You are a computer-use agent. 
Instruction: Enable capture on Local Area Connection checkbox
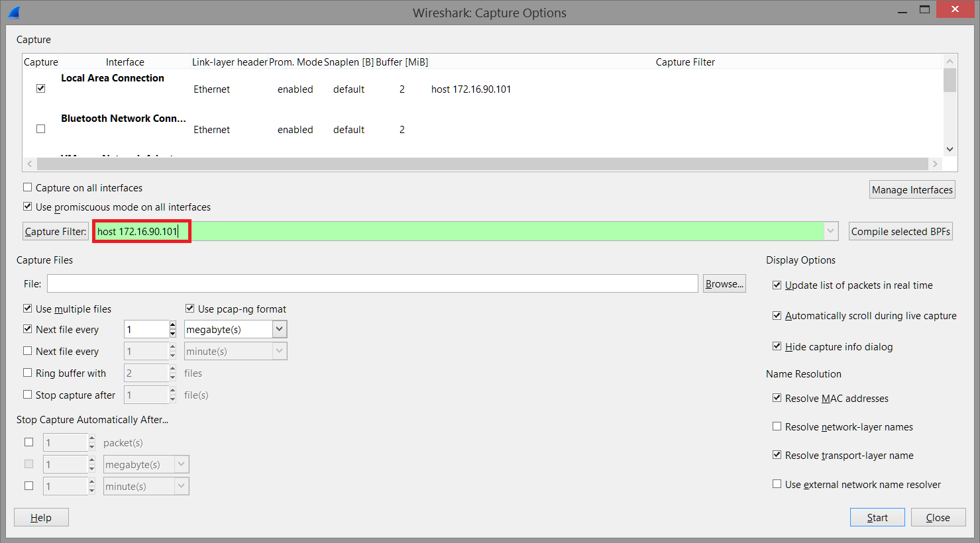point(41,88)
